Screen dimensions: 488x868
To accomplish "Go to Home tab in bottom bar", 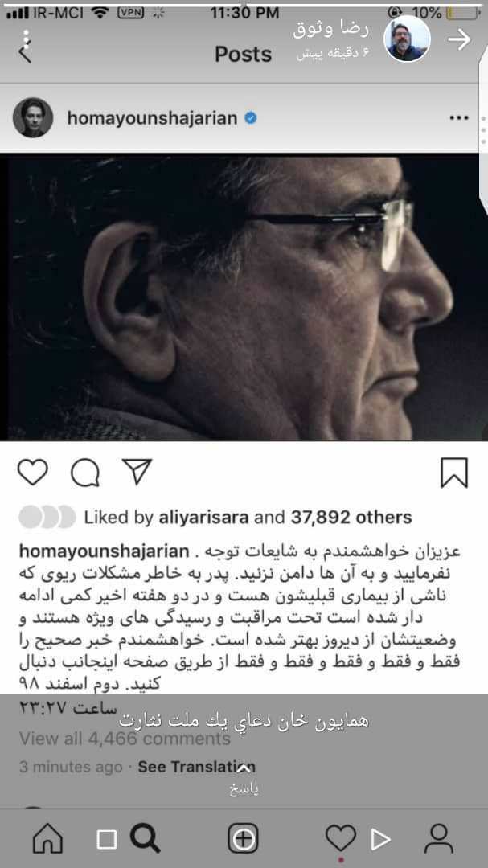I will point(47,838).
